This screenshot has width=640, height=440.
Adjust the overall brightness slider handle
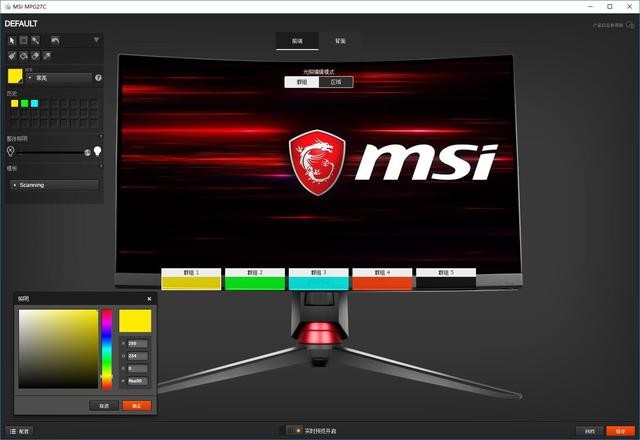(87, 153)
